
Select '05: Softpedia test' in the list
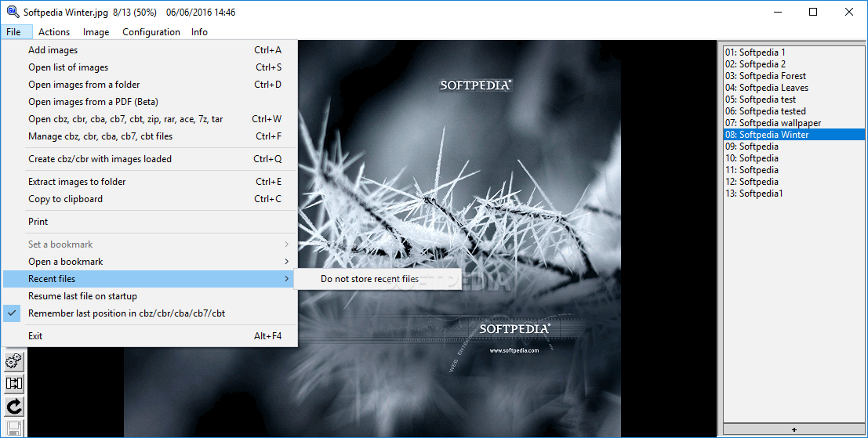[794, 100]
